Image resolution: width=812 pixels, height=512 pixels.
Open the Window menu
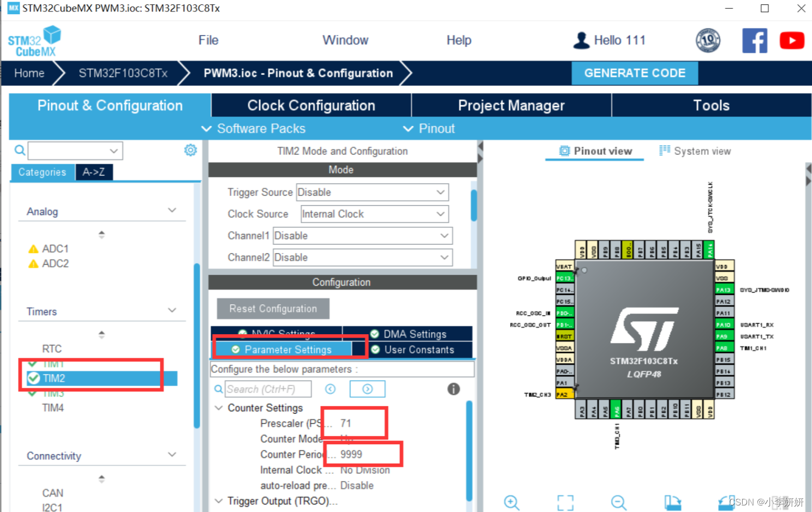coord(345,40)
